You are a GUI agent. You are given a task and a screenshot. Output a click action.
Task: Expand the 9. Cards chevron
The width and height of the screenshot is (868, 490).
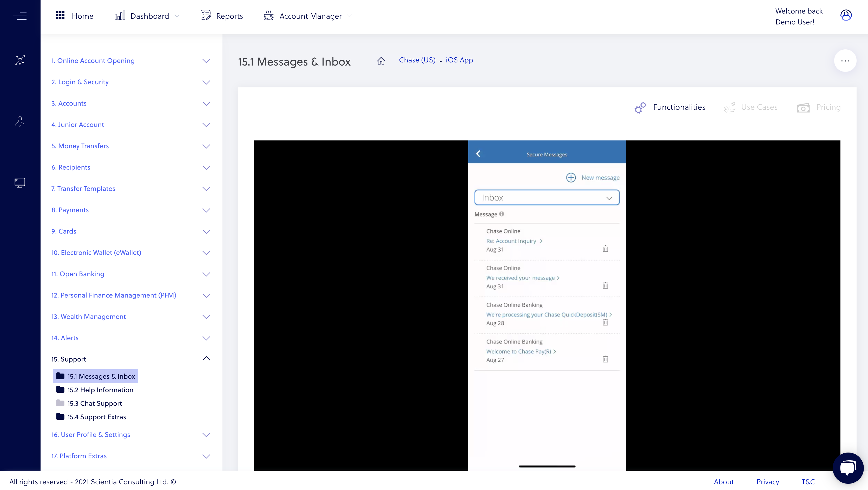pos(206,231)
